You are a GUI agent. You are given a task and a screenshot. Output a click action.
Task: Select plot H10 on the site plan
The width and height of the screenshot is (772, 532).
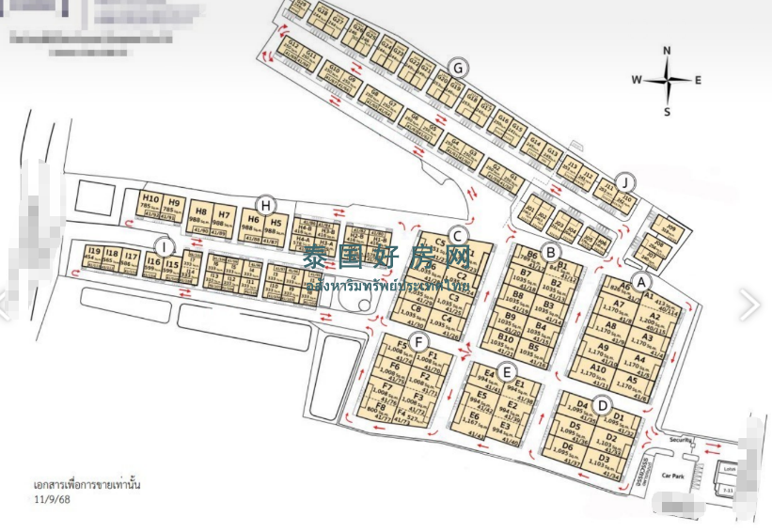point(150,204)
